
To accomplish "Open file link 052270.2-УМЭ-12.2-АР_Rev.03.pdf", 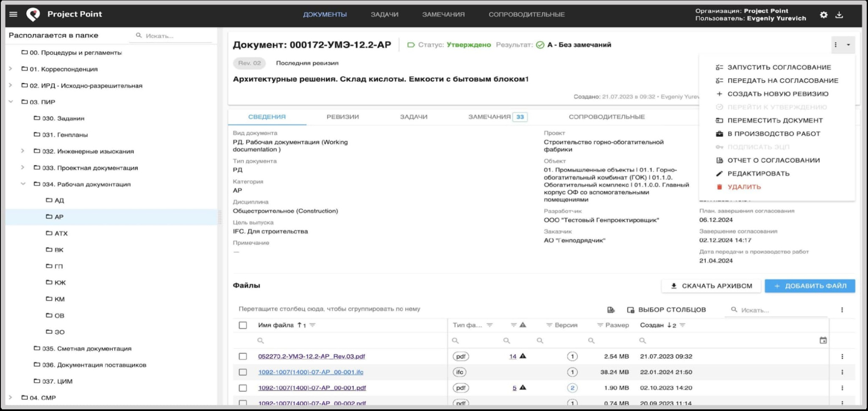I will click(x=312, y=356).
